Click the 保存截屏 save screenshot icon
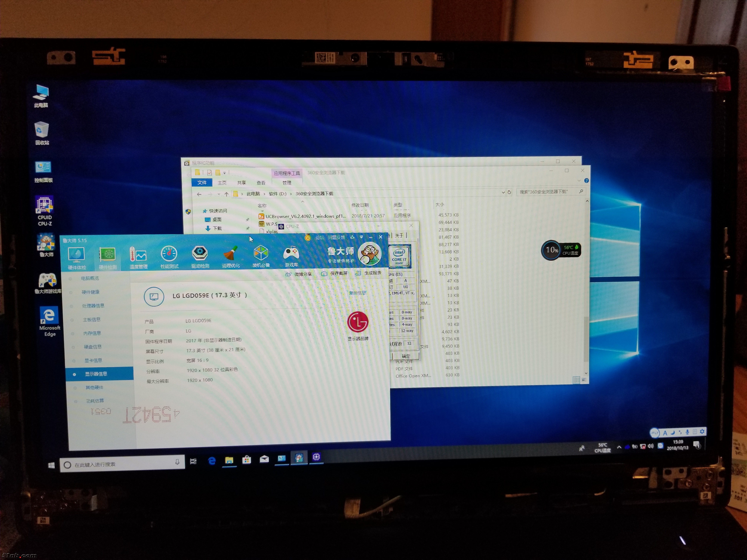747x560 pixels. [x=324, y=273]
